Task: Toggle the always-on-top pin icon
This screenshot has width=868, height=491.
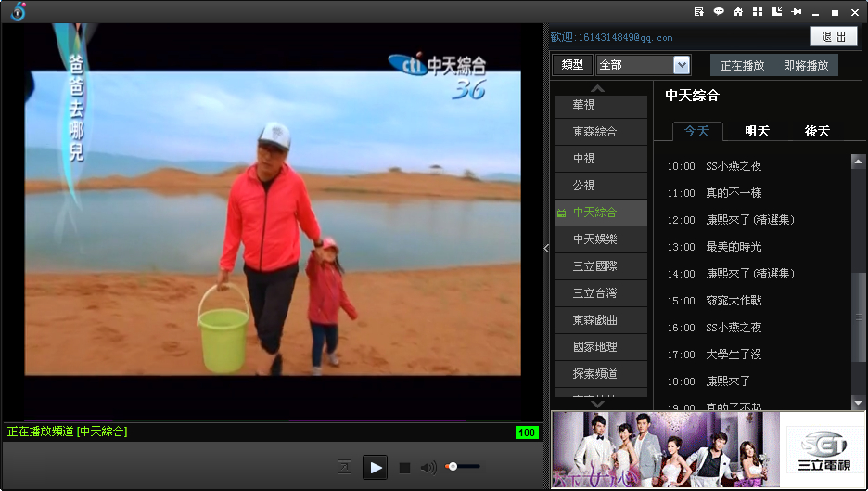Action: [797, 12]
